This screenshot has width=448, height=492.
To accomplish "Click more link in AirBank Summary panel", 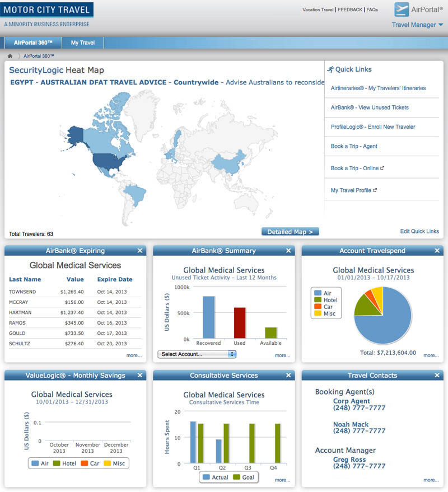I will tap(282, 355).
